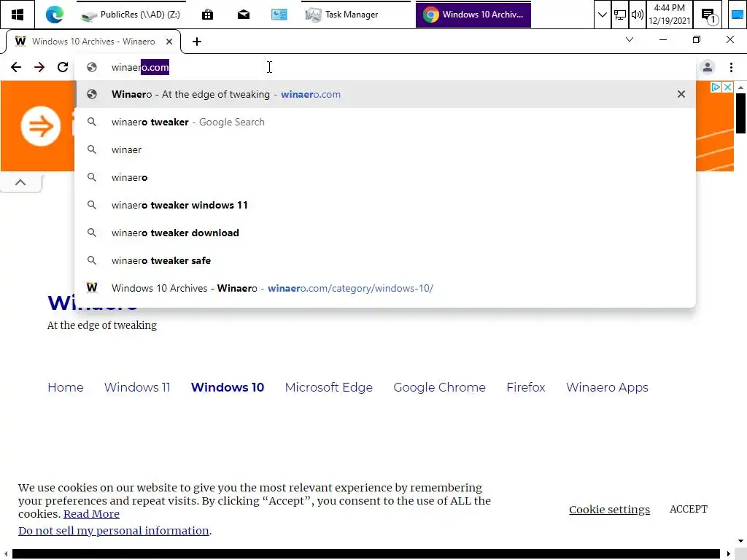Open the Google Chrome navigation link
The width and height of the screenshot is (747, 560).
click(x=439, y=387)
